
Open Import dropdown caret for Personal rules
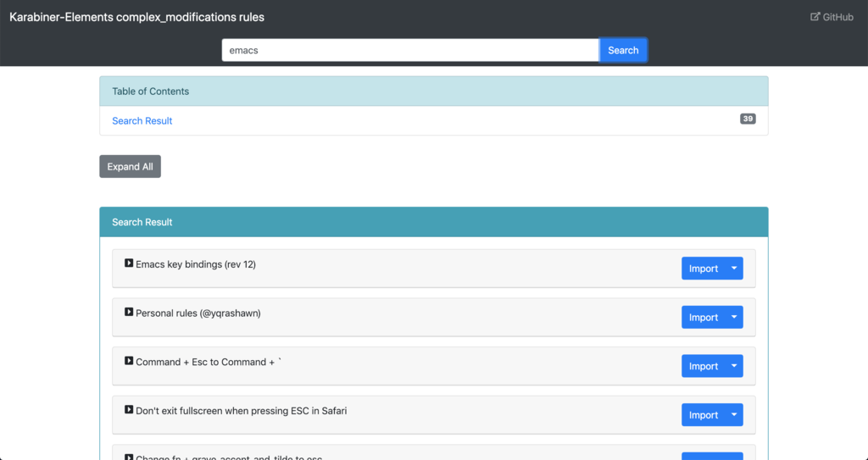pos(734,317)
